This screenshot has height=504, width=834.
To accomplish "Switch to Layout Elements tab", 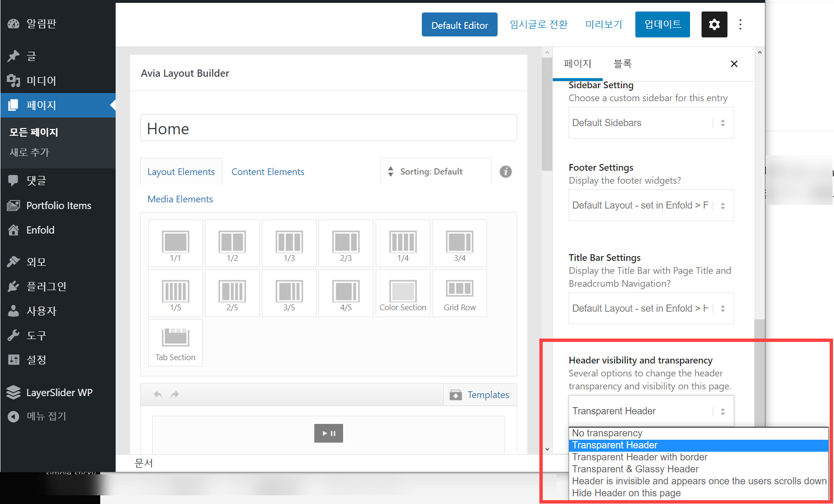I will [181, 172].
